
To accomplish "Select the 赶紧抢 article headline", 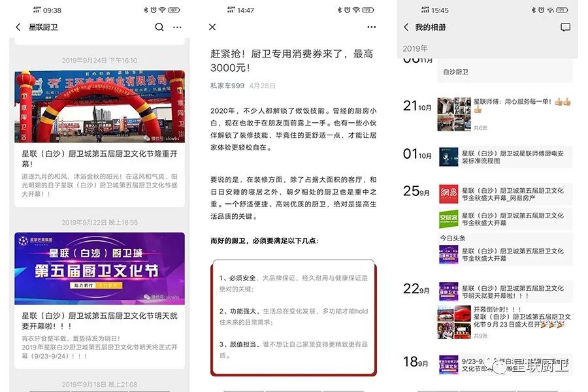I will [292, 61].
